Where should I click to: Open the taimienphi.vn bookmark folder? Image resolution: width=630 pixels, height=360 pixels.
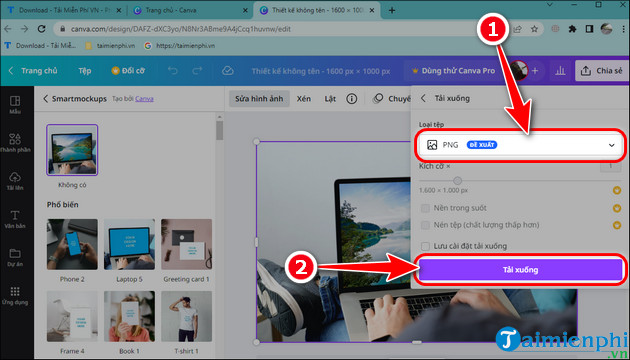[110, 46]
